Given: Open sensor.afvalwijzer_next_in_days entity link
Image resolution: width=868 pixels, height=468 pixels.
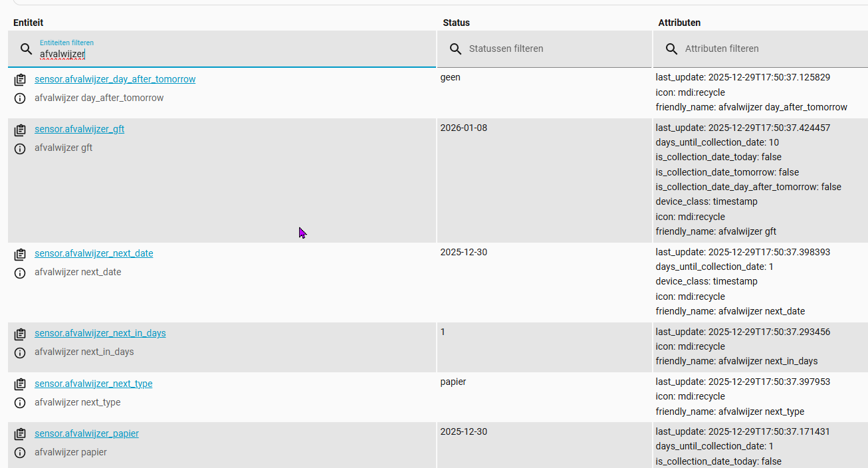Looking at the screenshot, I should pyautogui.click(x=100, y=333).
